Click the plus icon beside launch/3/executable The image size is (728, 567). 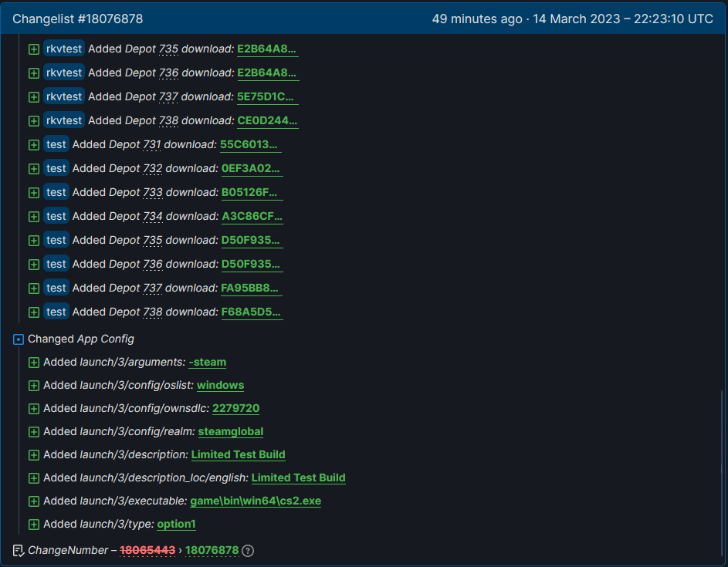[x=34, y=501]
